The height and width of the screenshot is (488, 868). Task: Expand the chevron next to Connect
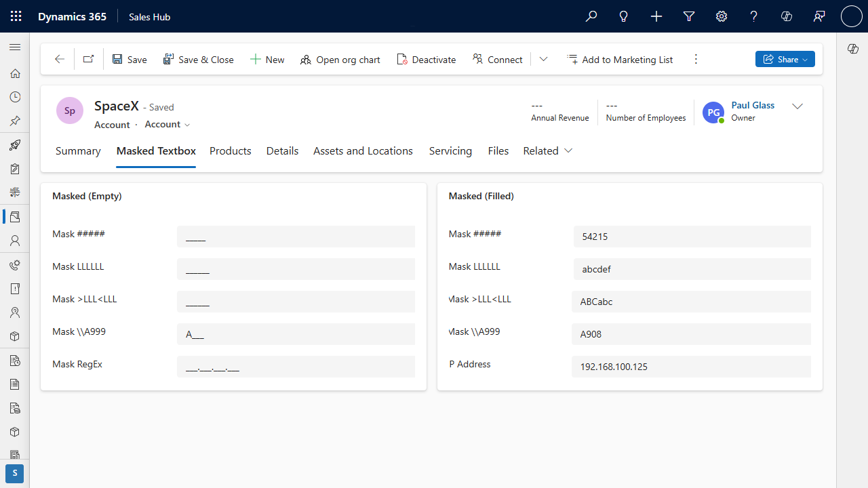[543, 60]
